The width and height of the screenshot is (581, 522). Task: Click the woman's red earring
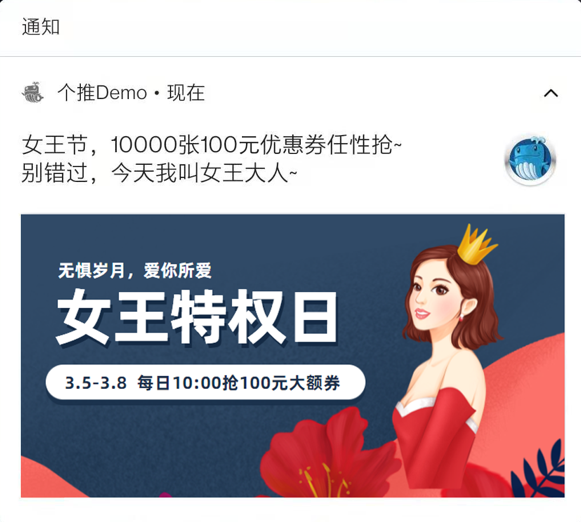pos(462,317)
